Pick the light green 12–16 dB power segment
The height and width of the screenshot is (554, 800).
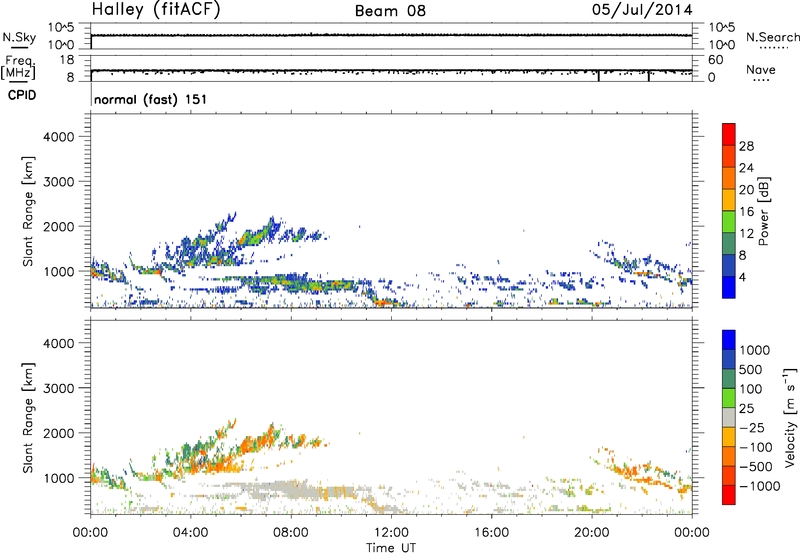click(x=729, y=222)
